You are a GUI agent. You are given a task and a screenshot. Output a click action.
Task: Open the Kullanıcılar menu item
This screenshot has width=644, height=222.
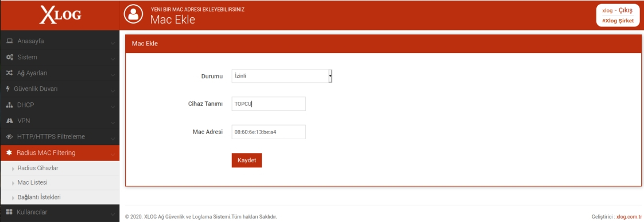pyautogui.click(x=60, y=212)
